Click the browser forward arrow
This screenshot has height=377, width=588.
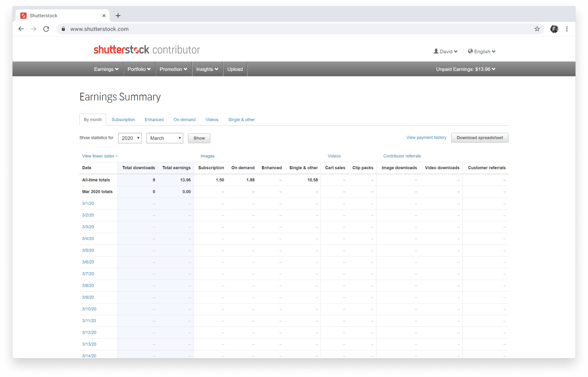34,29
